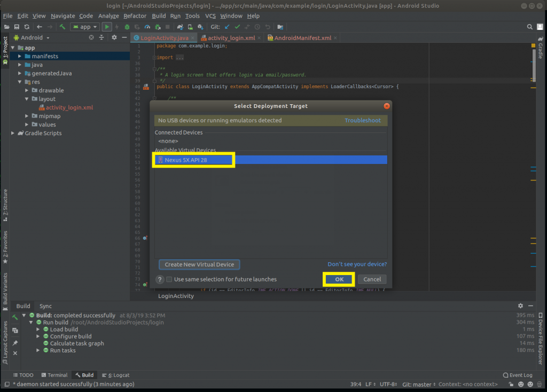Select Nexus 5X API 28 virtual device
The height and width of the screenshot is (392, 547).
(271, 160)
